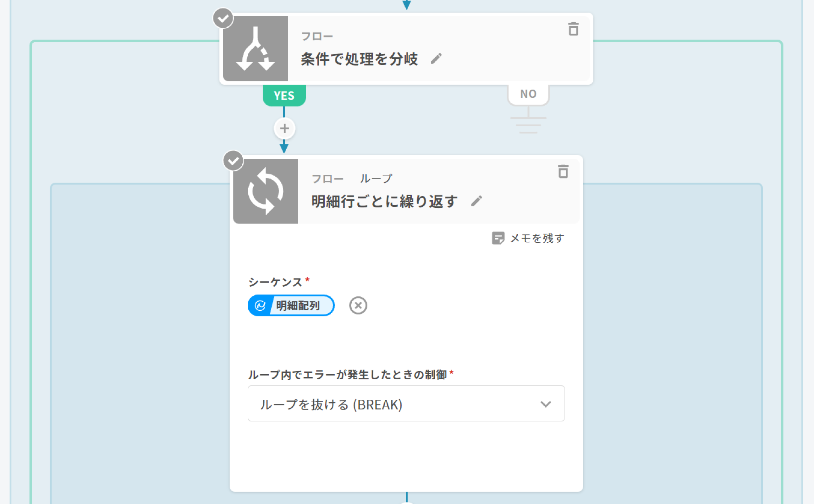Edit the 条件で処理を分岐 title with pencil

coord(436,59)
